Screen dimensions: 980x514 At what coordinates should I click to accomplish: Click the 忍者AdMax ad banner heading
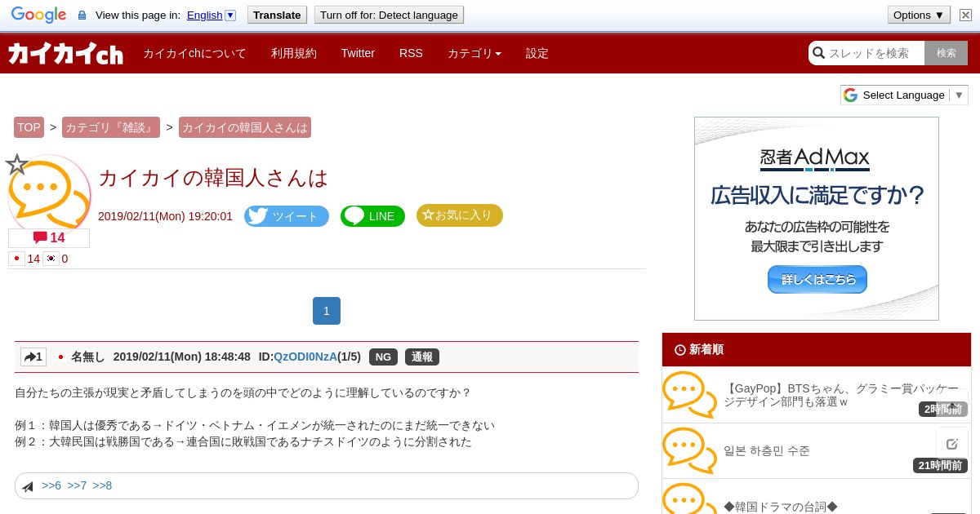tap(815, 157)
